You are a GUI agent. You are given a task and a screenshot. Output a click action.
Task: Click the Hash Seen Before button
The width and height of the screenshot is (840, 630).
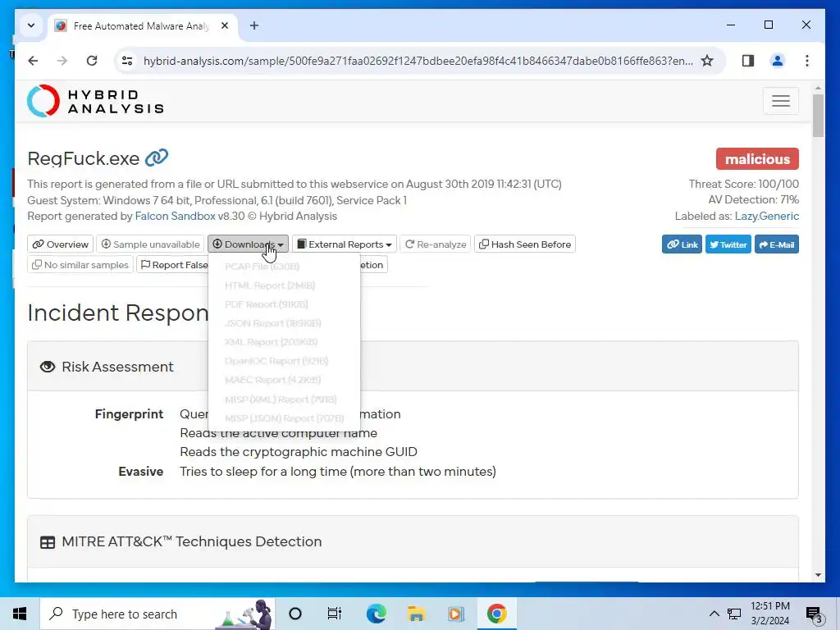pyautogui.click(x=525, y=244)
